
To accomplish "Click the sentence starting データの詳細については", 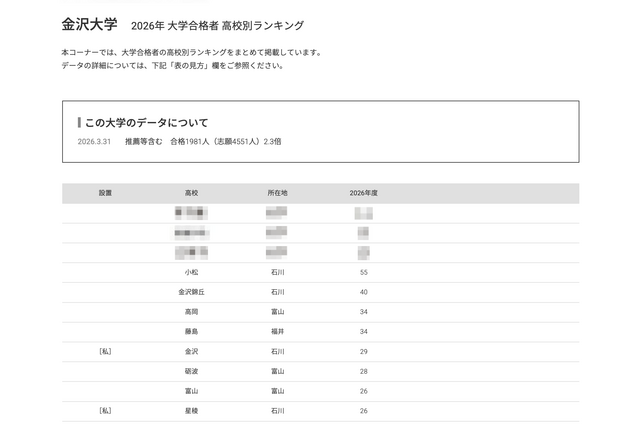I will (173, 65).
